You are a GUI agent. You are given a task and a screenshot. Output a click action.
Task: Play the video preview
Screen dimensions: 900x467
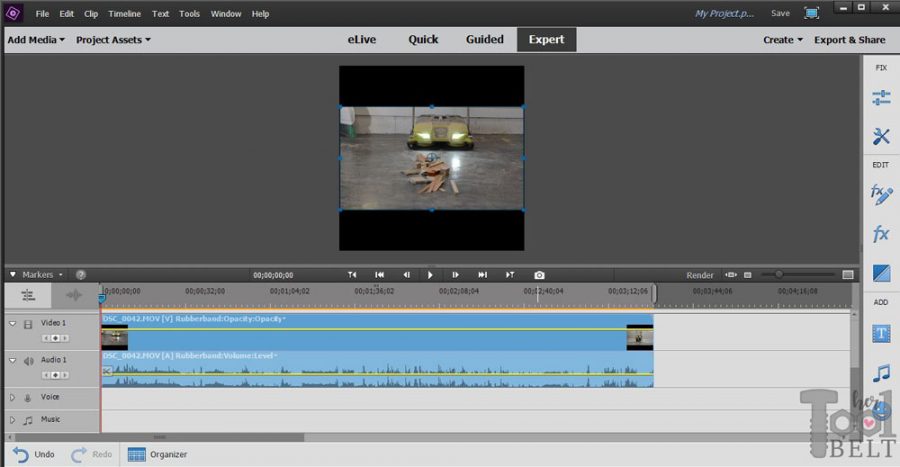430,275
